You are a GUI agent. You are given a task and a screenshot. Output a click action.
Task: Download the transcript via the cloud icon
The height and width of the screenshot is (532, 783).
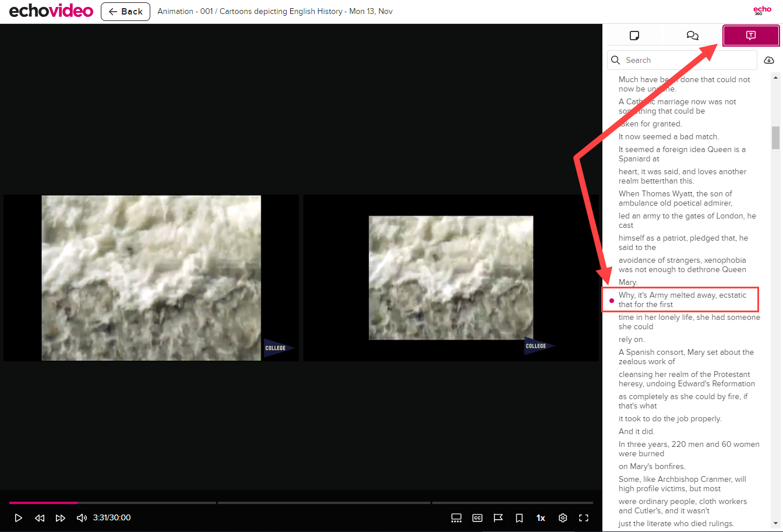[769, 59]
